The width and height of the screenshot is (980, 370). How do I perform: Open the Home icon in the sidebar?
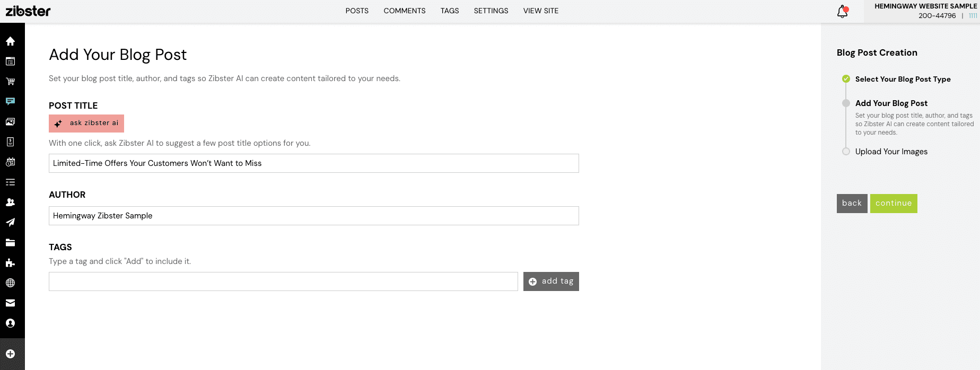[10, 41]
